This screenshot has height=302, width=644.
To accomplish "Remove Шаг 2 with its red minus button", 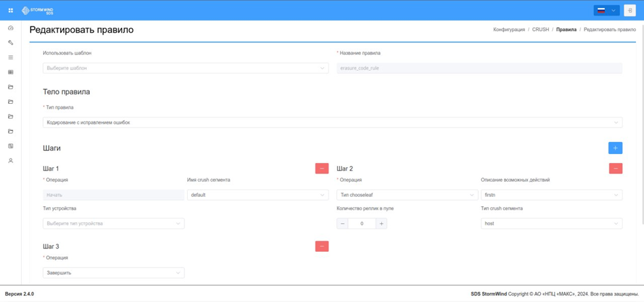I will [x=616, y=169].
